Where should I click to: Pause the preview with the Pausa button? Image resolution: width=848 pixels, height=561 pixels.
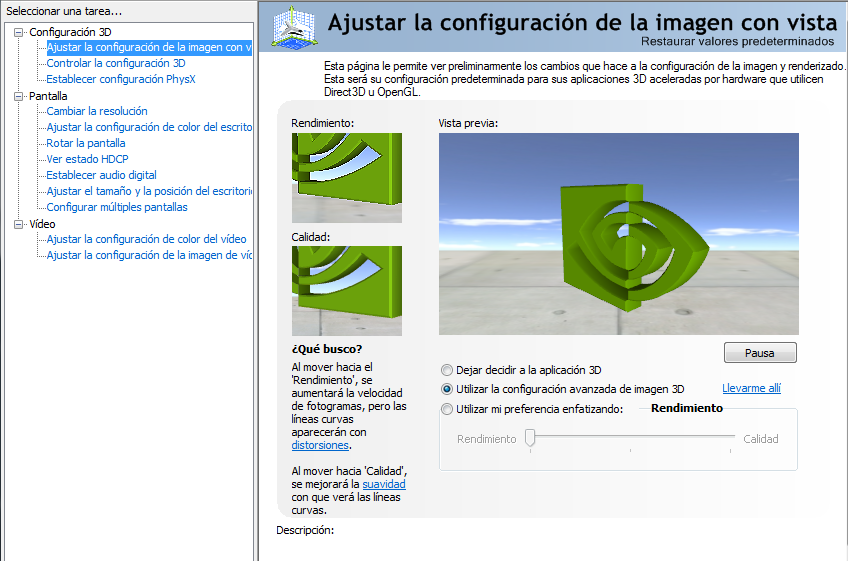760,353
